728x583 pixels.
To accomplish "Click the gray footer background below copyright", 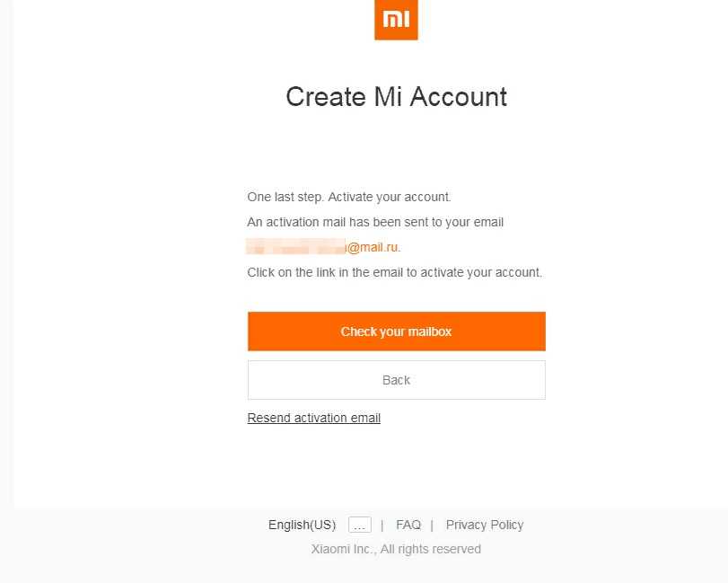I will (396, 570).
